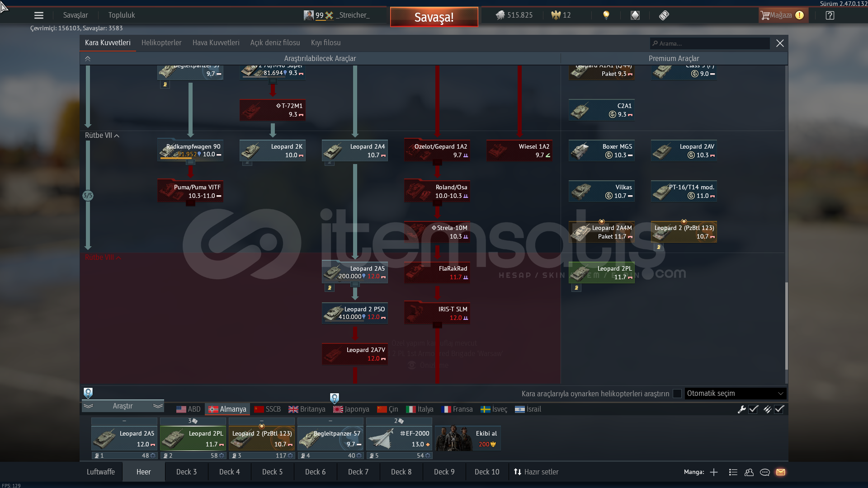Expand the right chevron on the Araştır bar
Screen dimensions: 868x488
158,406
